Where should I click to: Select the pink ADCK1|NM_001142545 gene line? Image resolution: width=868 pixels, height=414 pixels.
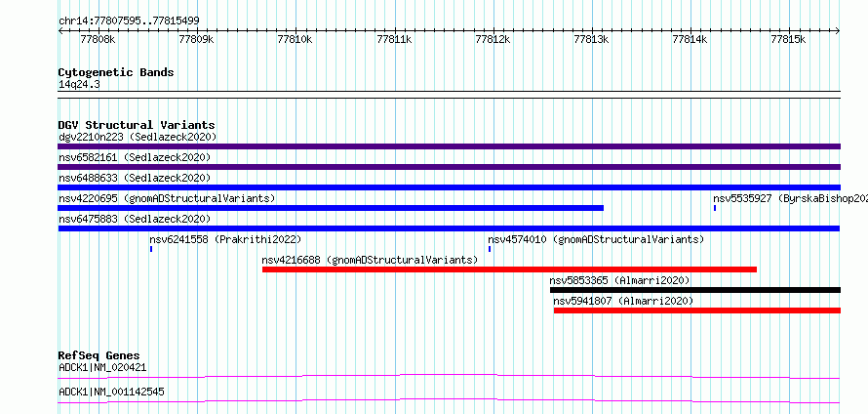tap(449, 400)
